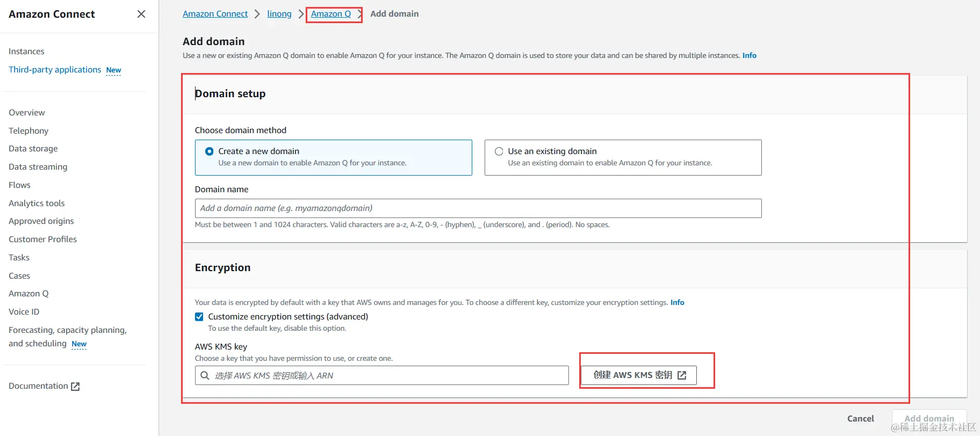Click the AWS KMS key label
The width and height of the screenshot is (980, 436).
point(221,347)
